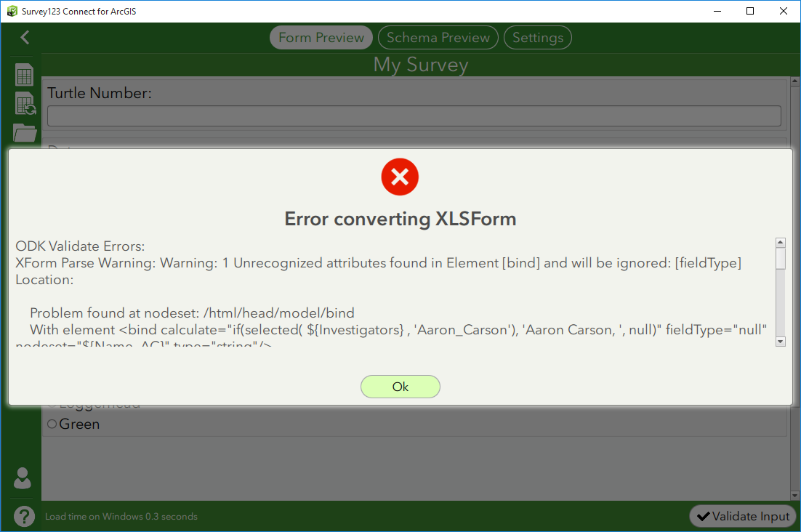Click the Turtle Number input field

pos(414,116)
